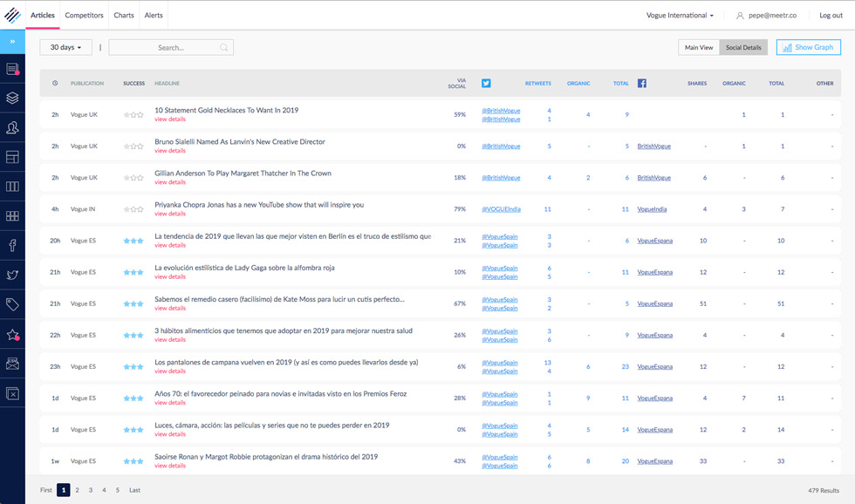Open the Charts tab
This screenshot has height=504, width=855.
coord(124,15)
